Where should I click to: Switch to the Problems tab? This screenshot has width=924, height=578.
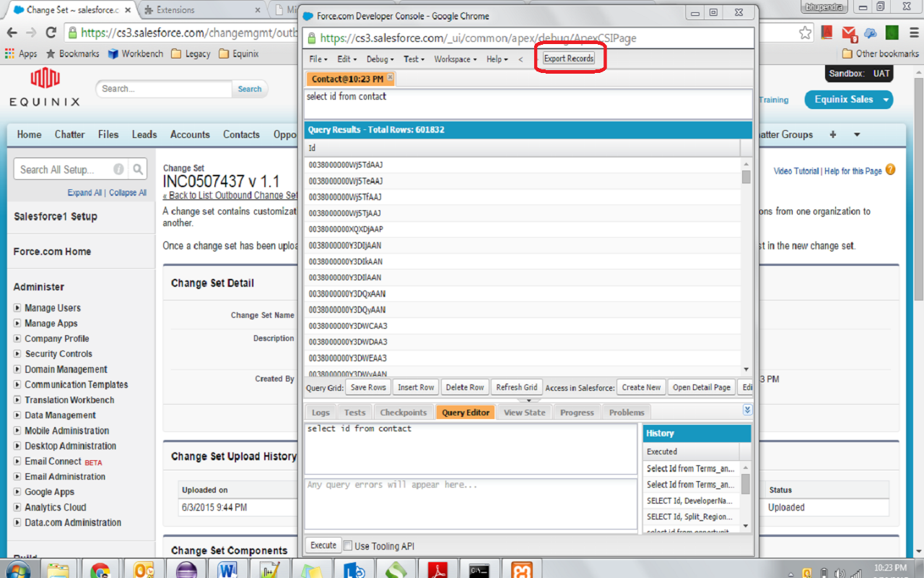pyautogui.click(x=626, y=412)
